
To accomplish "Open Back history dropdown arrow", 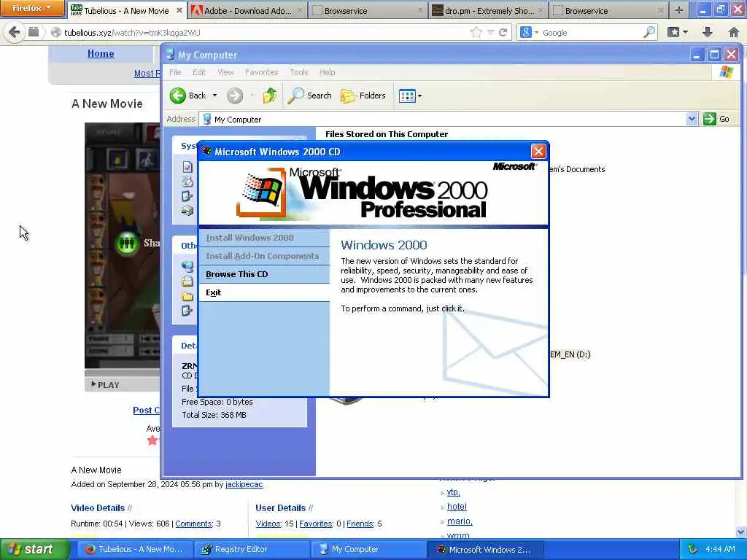I will click(215, 96).
